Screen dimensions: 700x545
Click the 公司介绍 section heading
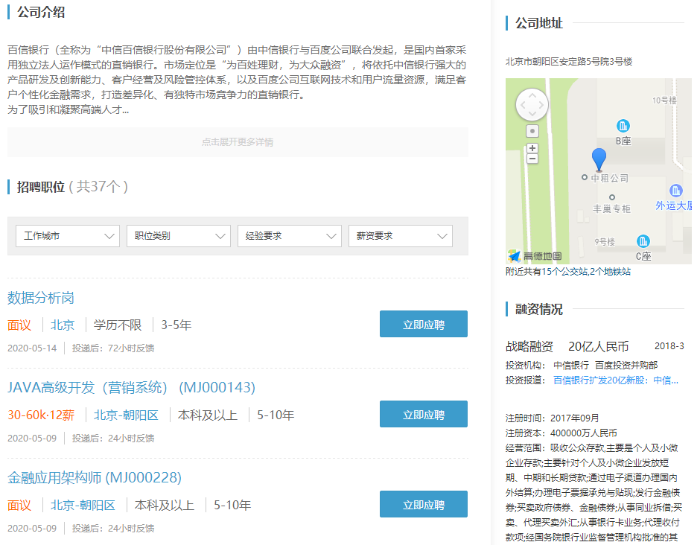click(x=41, y=12)
